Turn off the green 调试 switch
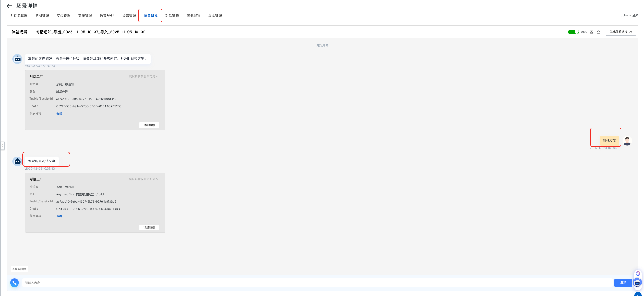Viewport: 644px width, 296px height. tap(573, 32)
